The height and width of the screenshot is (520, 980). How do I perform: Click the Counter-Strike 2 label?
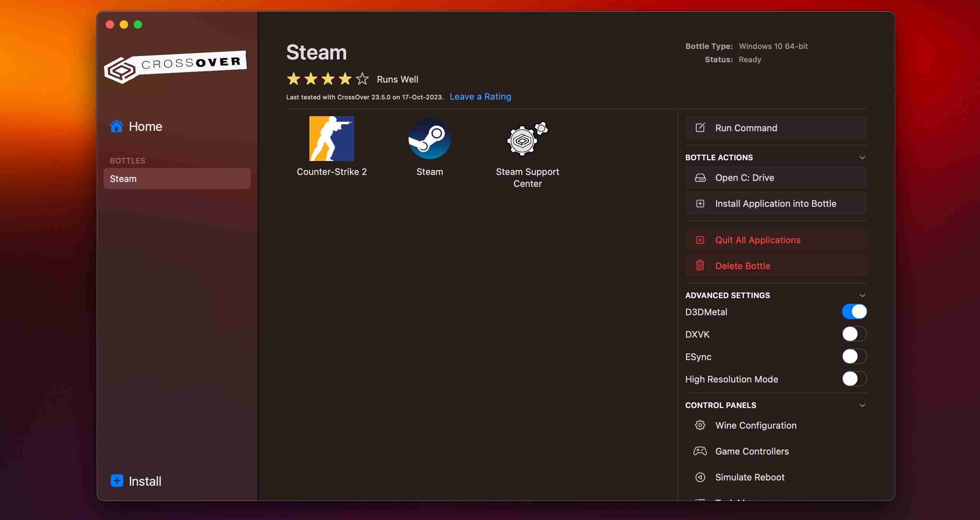pos(331,171)
